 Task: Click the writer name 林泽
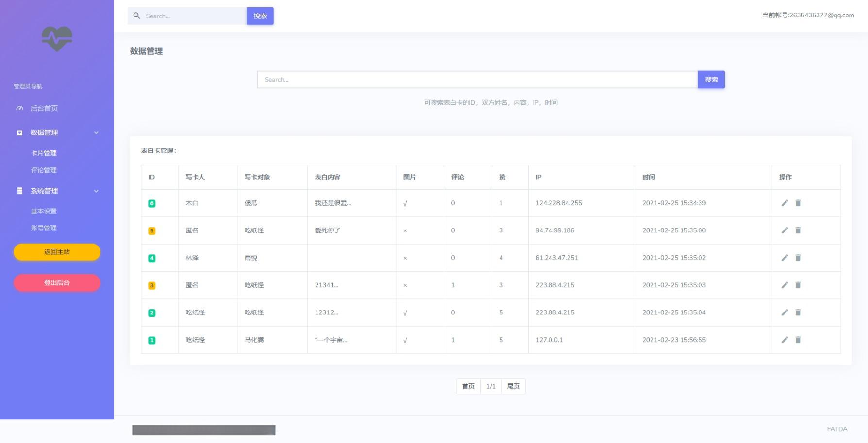(192, 258)
